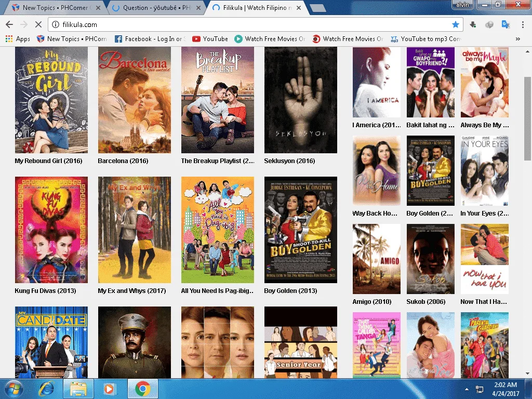The height and width of the screenshot is (399, 532).
Task: Open I America sidebar thumbnail
Action: coord(377,83)
